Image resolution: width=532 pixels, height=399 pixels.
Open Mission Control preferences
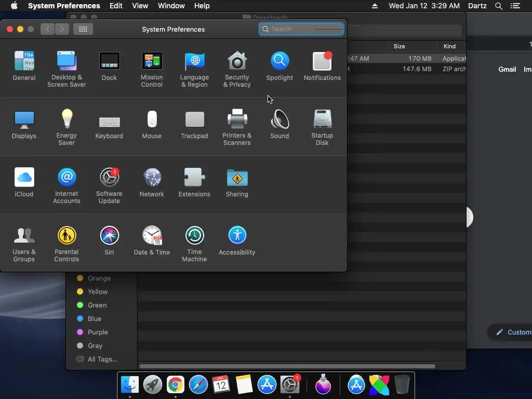(x=152, y=69)
